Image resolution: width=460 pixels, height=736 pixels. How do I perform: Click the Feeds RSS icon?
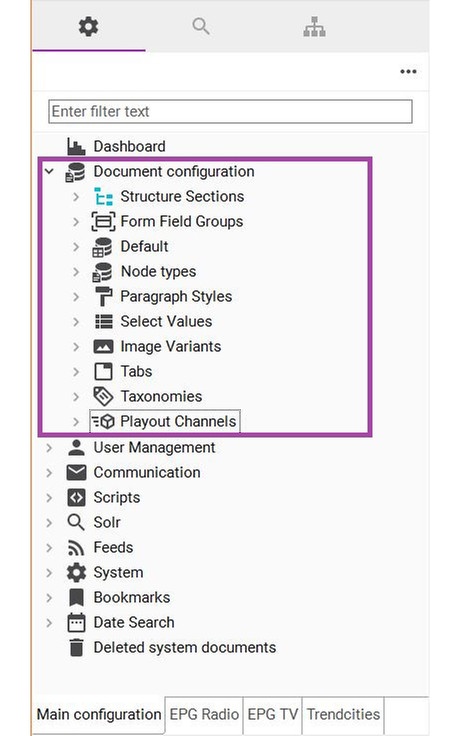[76, 547]
